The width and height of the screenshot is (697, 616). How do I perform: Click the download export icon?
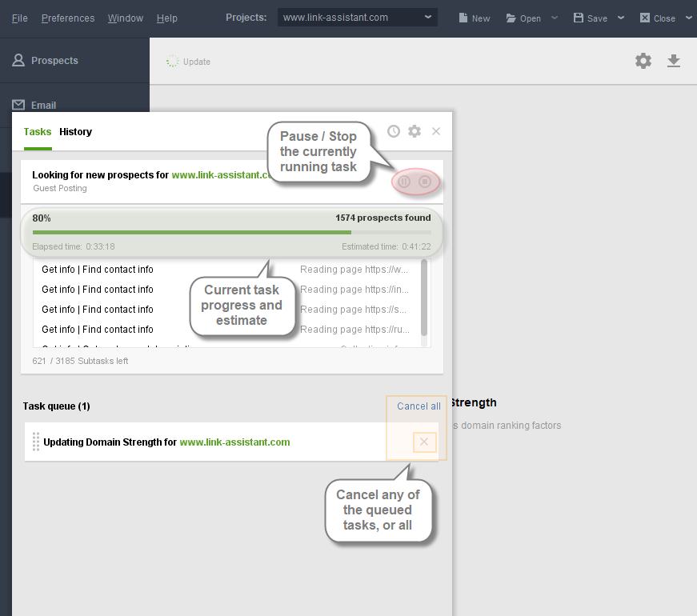674,61
